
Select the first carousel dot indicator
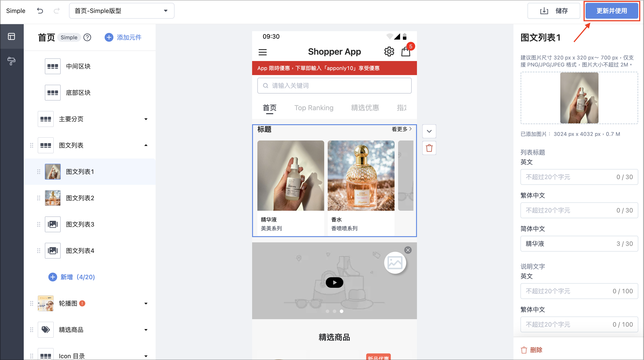[x=327, y=311]
